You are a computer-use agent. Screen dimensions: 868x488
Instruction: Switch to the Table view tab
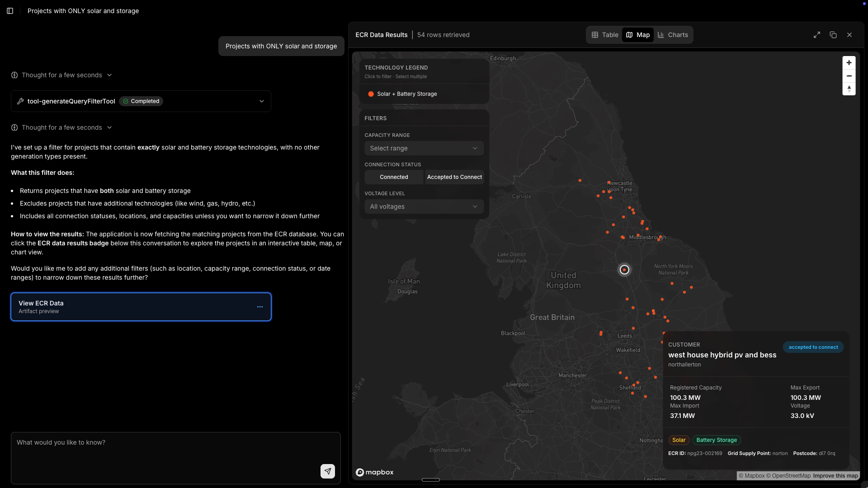pos(605,35)
